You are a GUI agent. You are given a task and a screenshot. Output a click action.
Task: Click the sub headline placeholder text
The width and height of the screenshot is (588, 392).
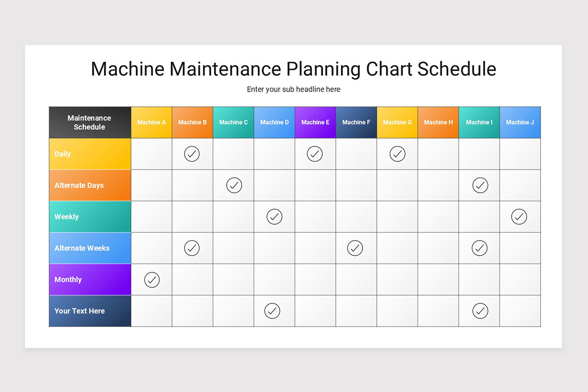(x=294, y=89)
